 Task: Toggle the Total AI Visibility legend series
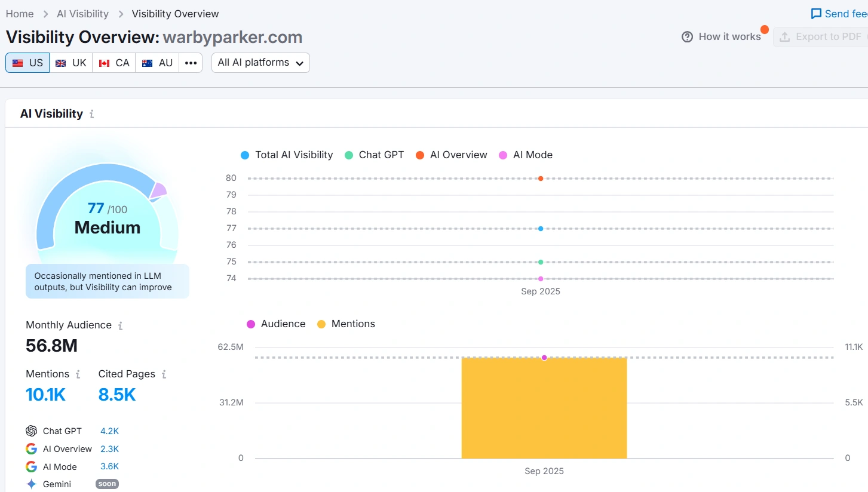[287, 155]
